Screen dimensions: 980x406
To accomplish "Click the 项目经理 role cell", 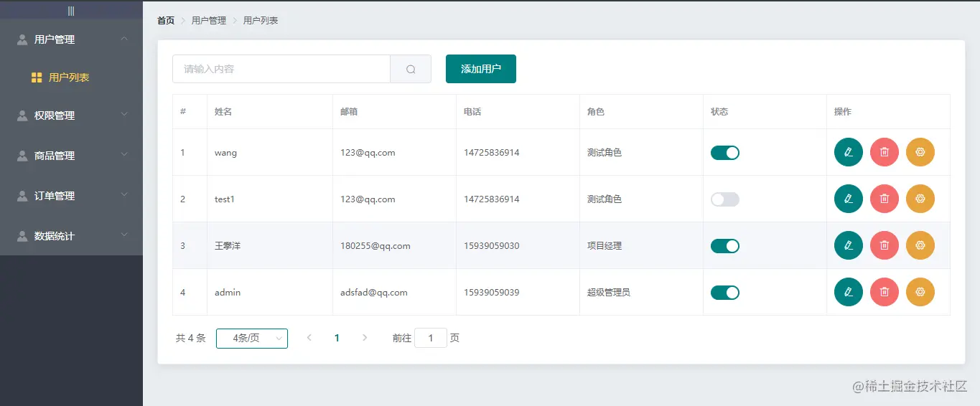I will tap(605, 246).
